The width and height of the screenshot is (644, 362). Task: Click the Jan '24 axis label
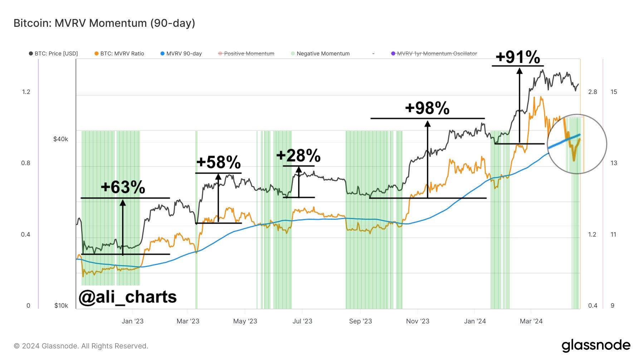pos(475,321)
